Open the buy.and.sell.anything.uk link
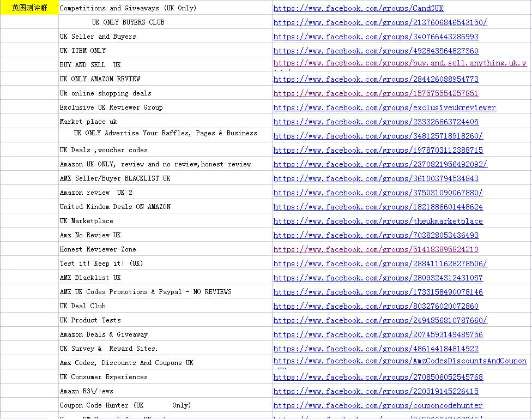The height and width of the screenshot is (419, 532). [x=400, y=63]
